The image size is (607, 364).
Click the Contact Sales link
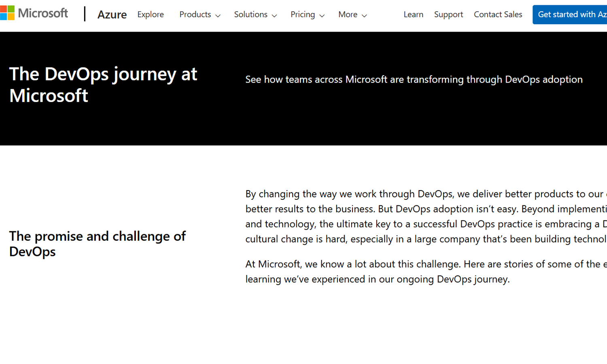pyautogui.click(x=498, y=15)
